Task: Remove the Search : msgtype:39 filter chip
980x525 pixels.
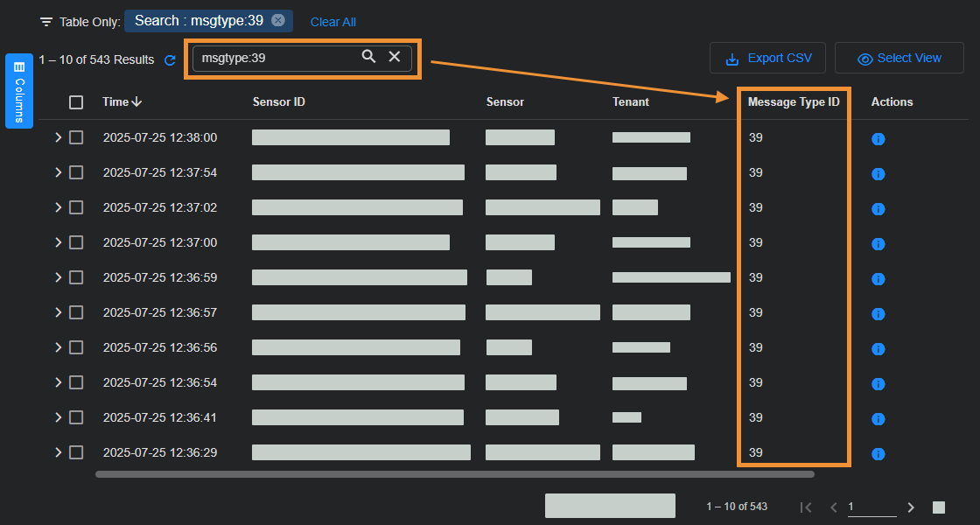Action: click(x=278, y=21)
